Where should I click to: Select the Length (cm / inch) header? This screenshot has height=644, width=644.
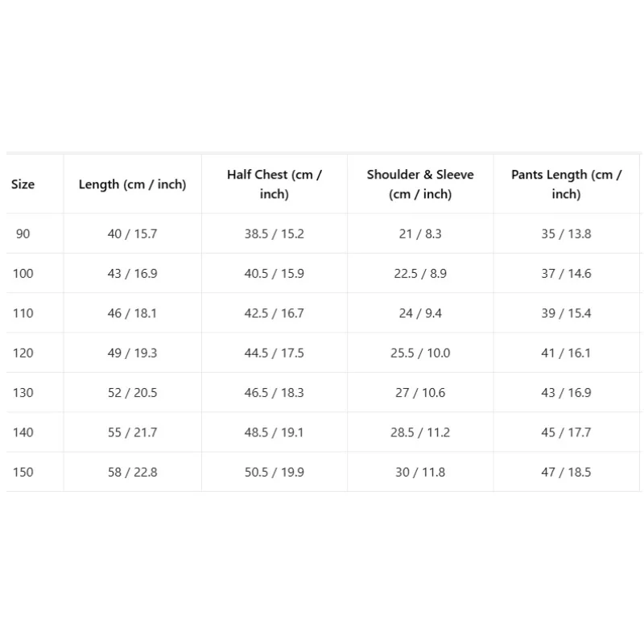(x=132, y=184)
